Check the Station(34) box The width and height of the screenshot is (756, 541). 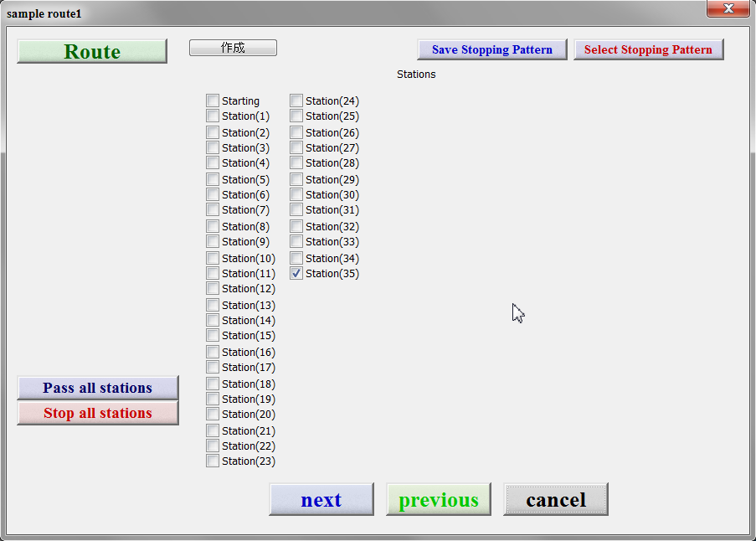(296, 259)
